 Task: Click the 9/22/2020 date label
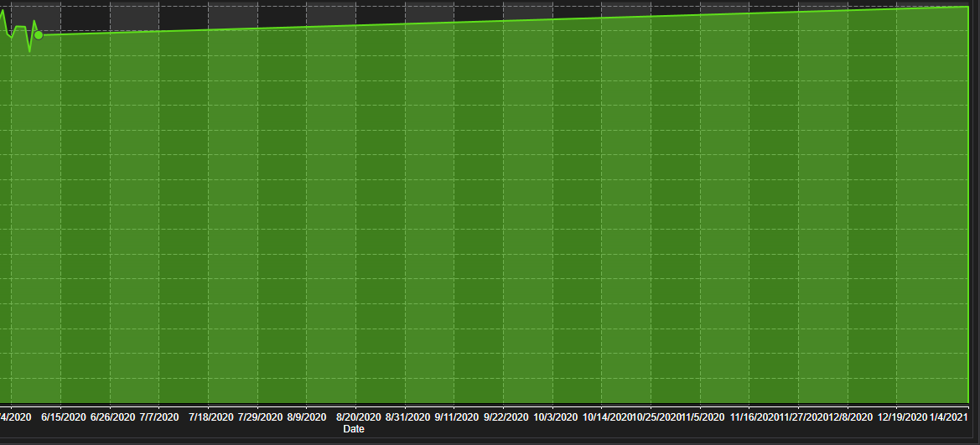coord(506,417)
